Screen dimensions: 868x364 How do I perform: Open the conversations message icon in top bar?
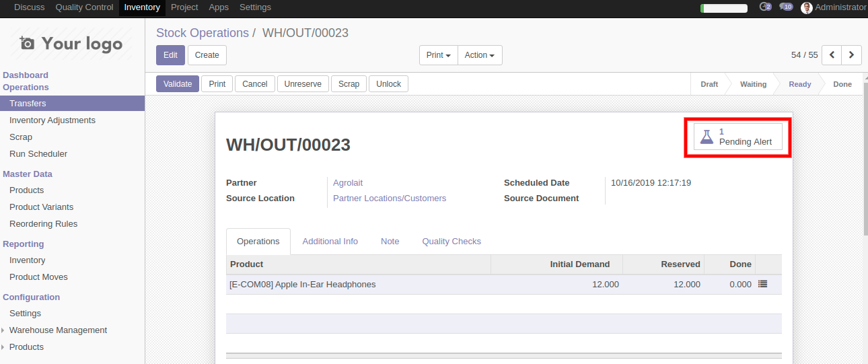pos(786,7)
